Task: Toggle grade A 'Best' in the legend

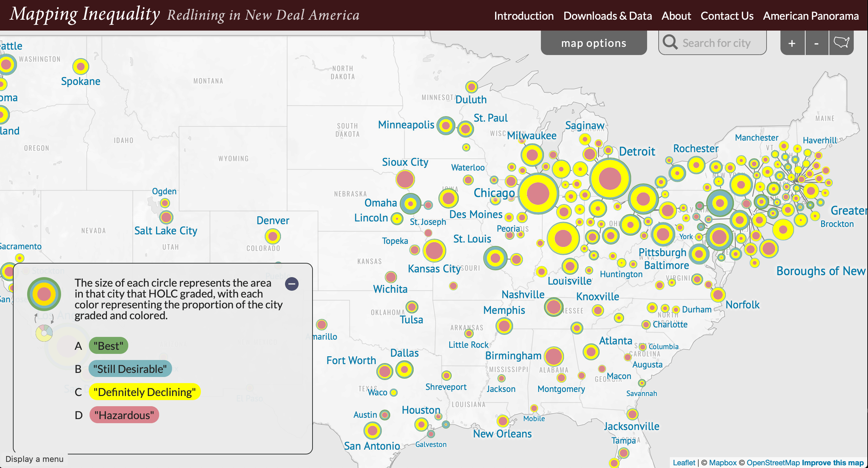Action: pyautogui.click(x=109, y=346)
